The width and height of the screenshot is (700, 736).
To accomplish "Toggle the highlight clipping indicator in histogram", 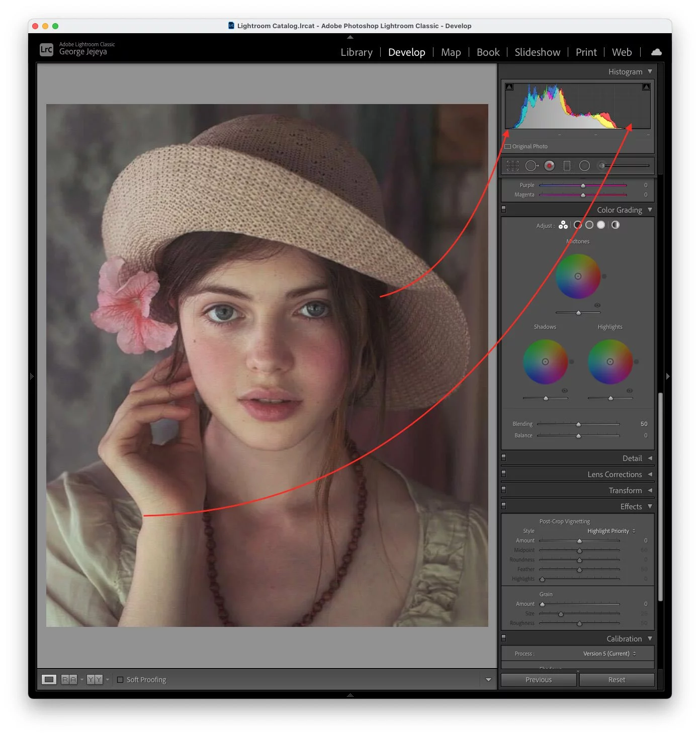I will point(646,87).
